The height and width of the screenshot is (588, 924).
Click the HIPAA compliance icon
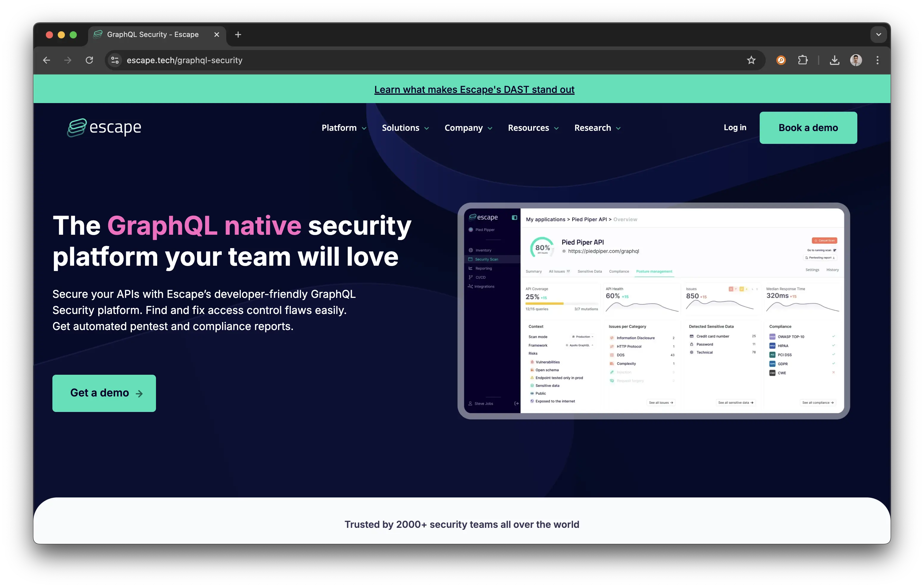[x=772, y=346]
